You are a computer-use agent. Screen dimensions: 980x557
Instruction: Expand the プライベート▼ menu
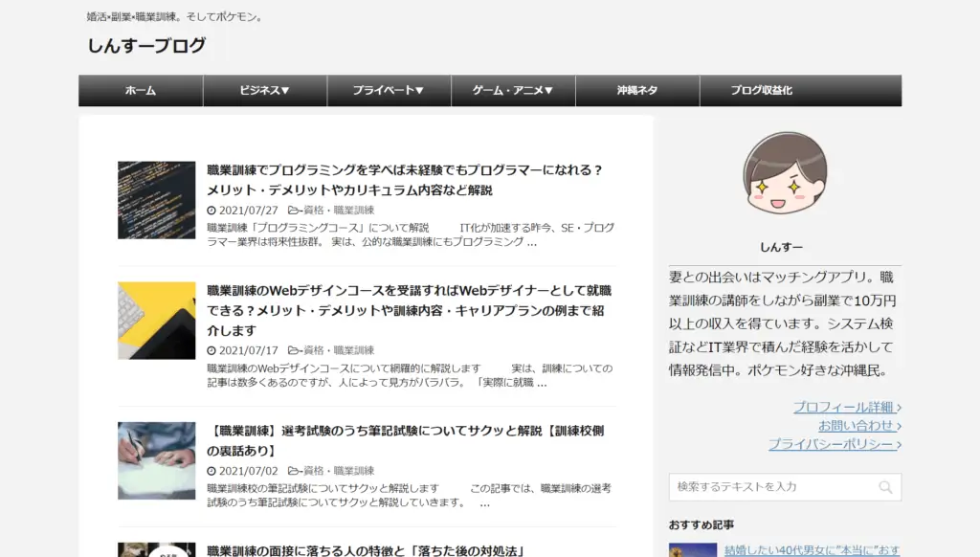click(x=389, y=91)
